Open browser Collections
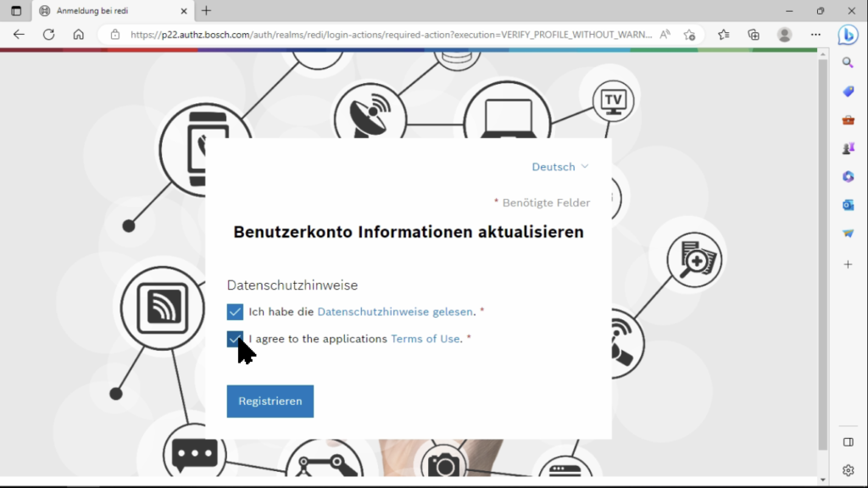868x488 pixels. coord(754,34)
